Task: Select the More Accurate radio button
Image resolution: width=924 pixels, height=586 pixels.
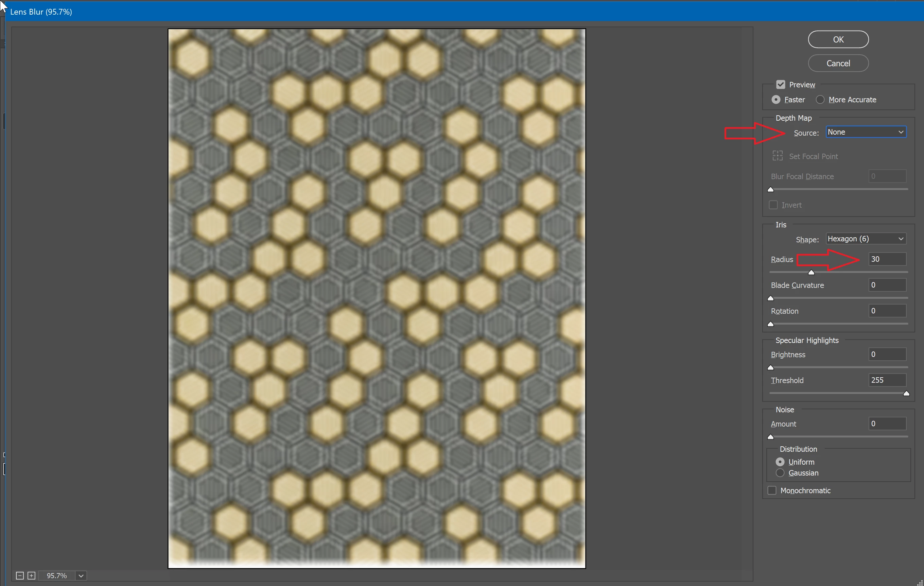Action: point(820,100)
